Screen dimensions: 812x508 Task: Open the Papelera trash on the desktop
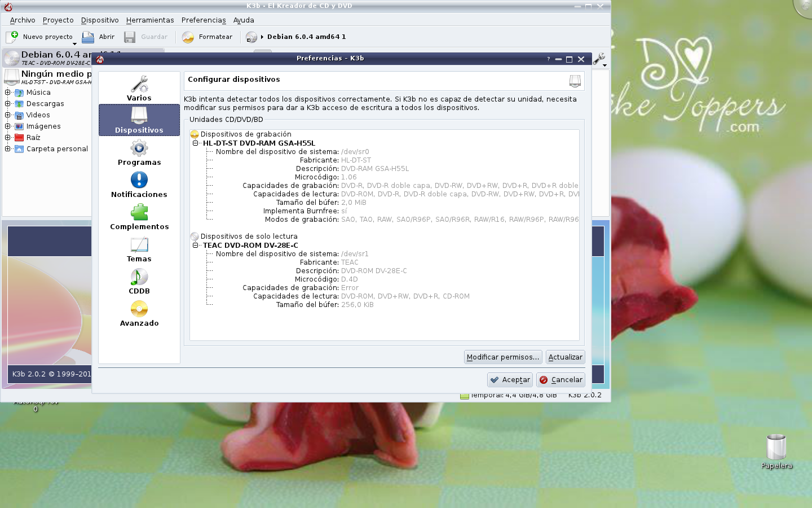point(776,451)
